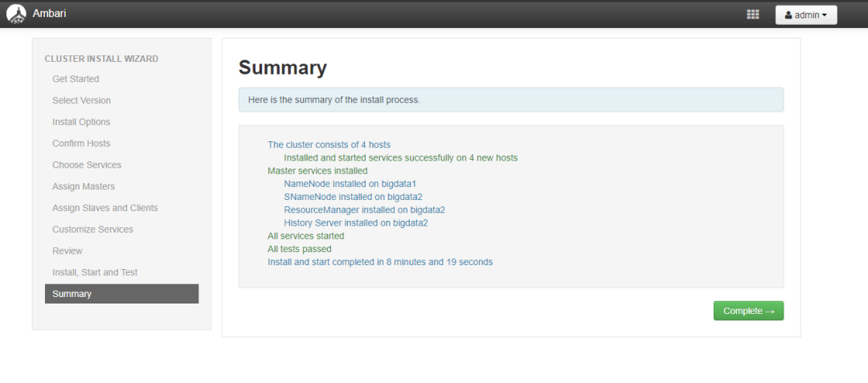This screenshot has width=868, height=383.
Task: Select Install, Start and Test step
Action: point(95,272)
